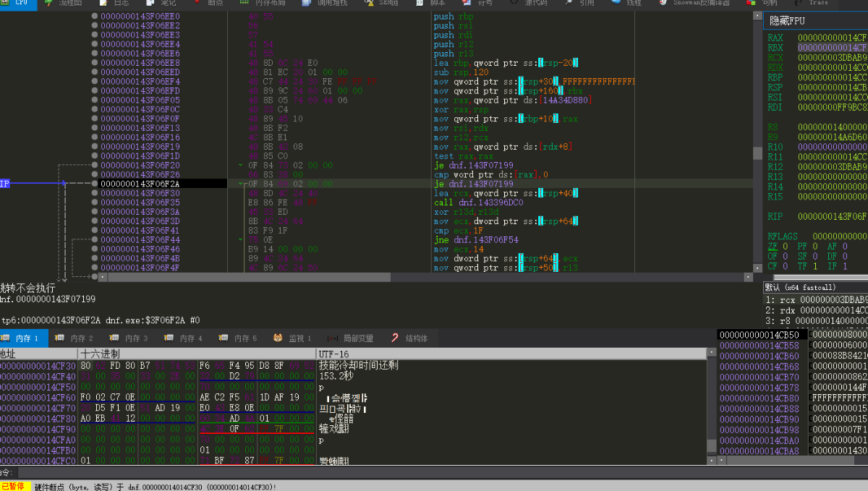Viewport: 868px width, 491px height.
Task: Select stack entry 000000000014CB50
Action: pos(759,335)
